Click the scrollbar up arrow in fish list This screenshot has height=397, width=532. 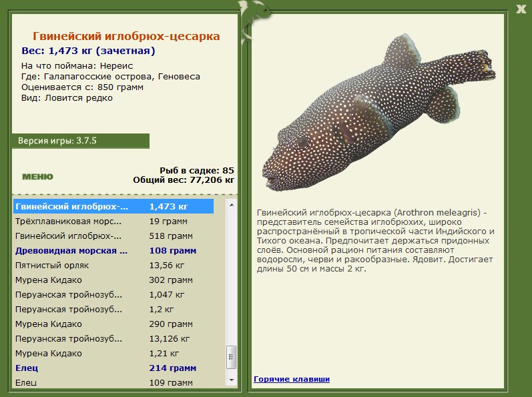click(232, 205)
